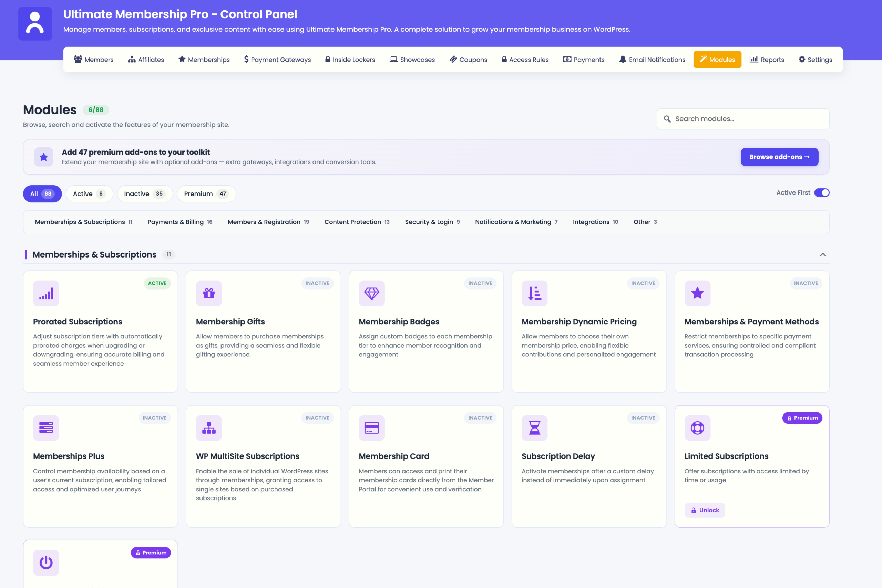882x588 pixels.
Task: Click the Membership Badges diamond icon
Action: 371,293
